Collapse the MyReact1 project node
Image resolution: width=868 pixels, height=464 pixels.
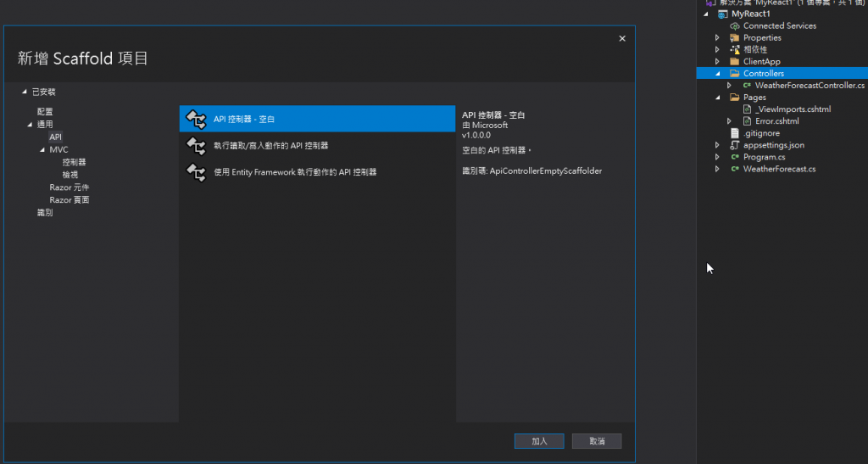(x=706, y=14)
